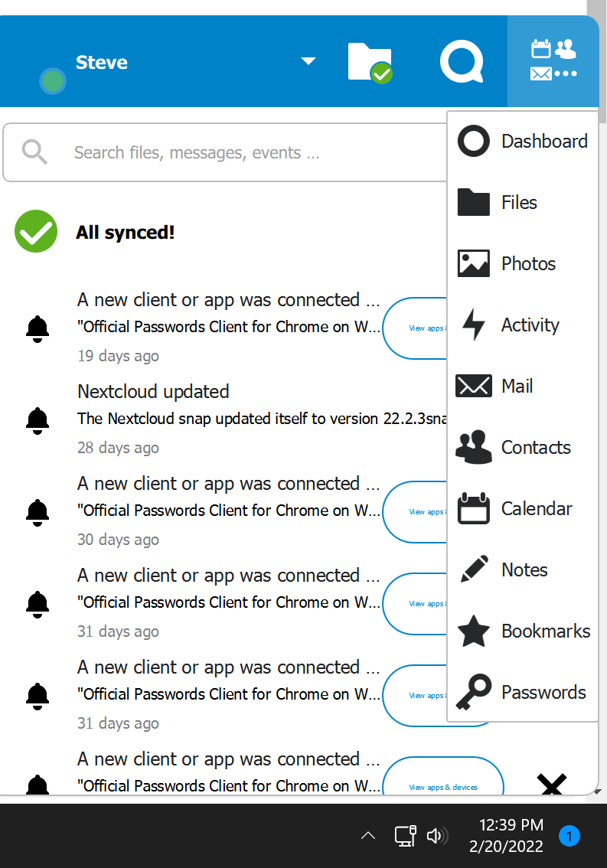The height and width of the screenshot is (868, 607).
Task: Open Calendar from the apps menu
Action: [536, 509]
